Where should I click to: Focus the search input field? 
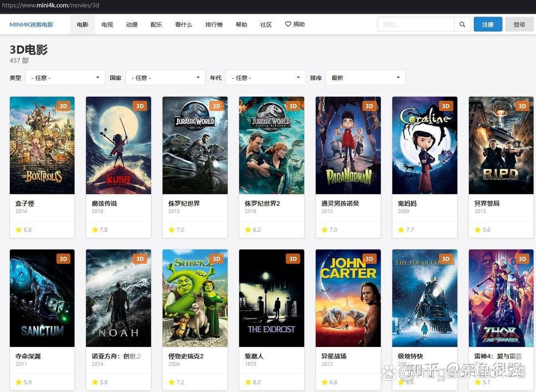coord(415,24)
